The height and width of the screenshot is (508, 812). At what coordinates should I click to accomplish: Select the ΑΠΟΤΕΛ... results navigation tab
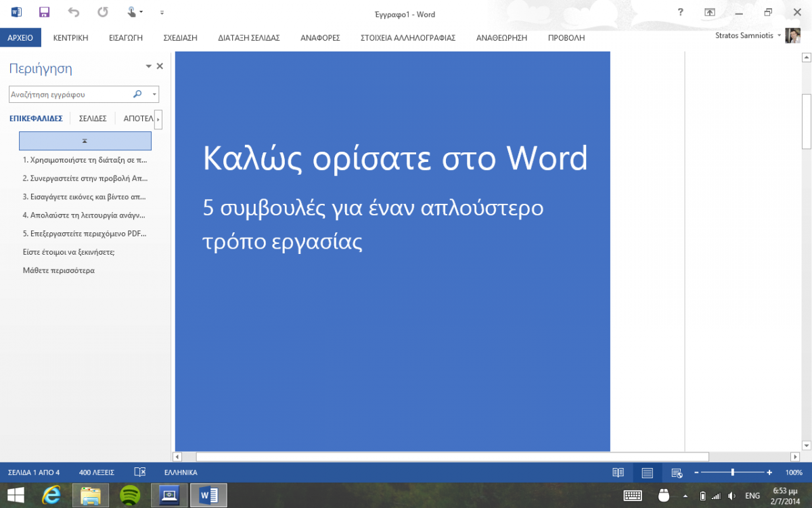click(x=138, y=119)
